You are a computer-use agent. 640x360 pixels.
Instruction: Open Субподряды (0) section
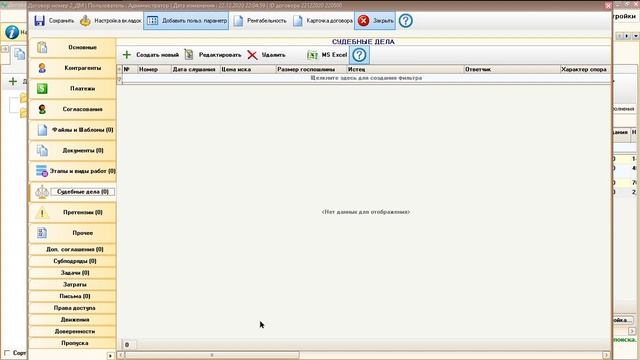(73, 261)
